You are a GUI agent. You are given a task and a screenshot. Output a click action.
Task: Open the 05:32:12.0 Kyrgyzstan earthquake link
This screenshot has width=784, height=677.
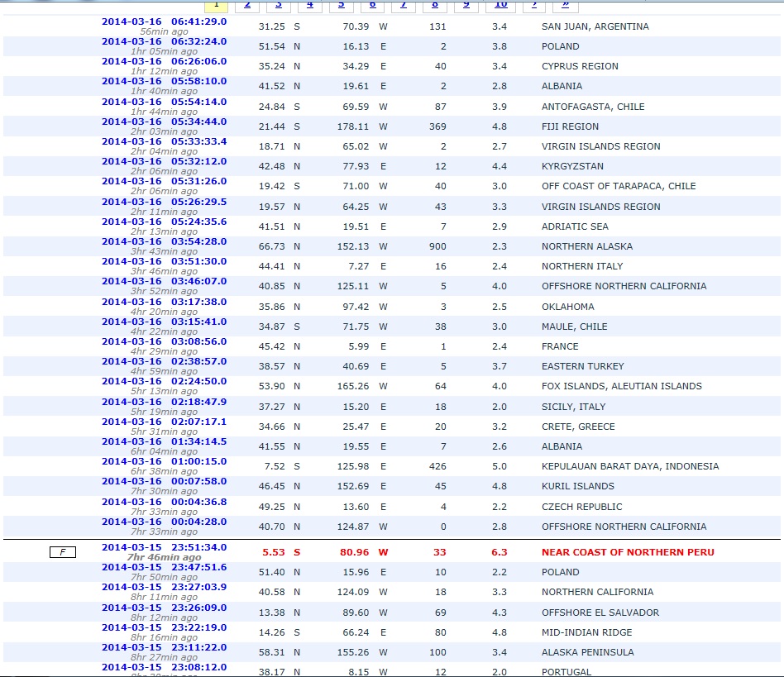pyautogui.click(x=164, y=162)
